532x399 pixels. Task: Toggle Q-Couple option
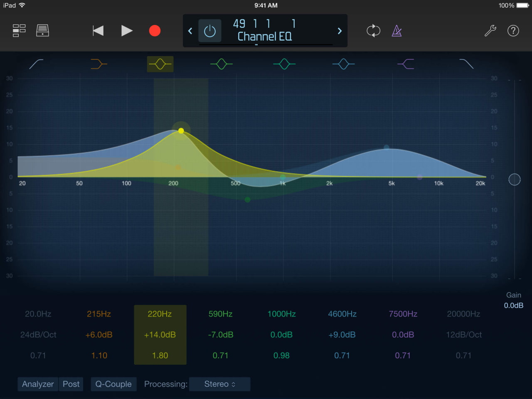pos(113,384)
